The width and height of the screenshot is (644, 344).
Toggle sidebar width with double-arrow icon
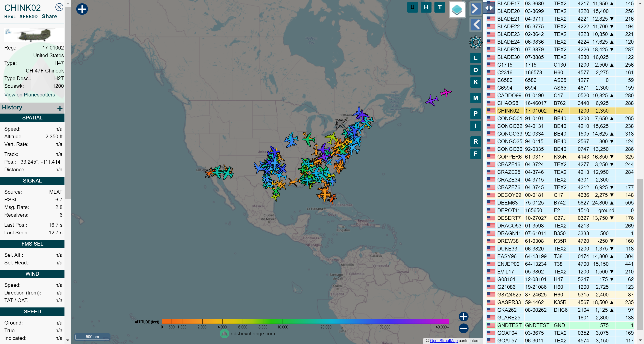click(x=489, y=8)
